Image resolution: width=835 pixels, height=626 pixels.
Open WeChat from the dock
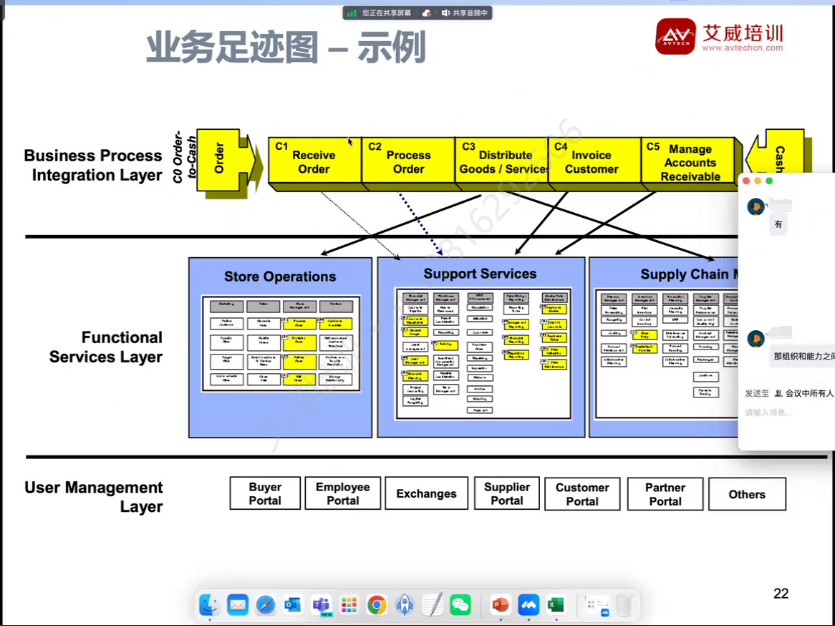pyautogui.click(x=461, y=605)
